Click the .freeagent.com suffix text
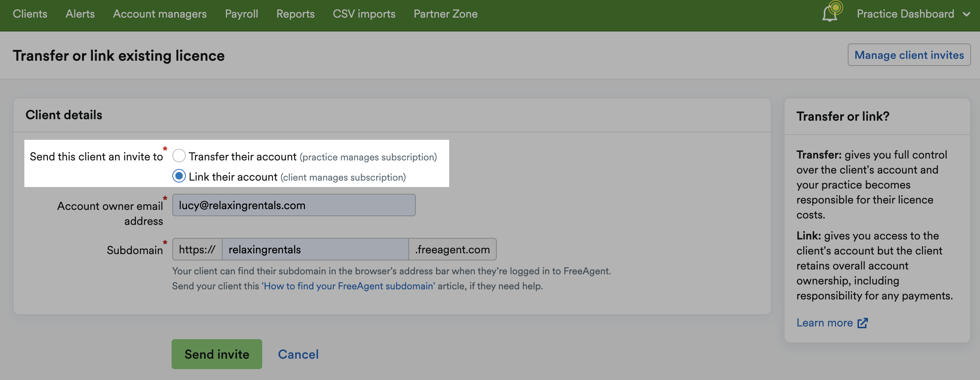This screenshot has width=980, height=380. click(452, 250)
